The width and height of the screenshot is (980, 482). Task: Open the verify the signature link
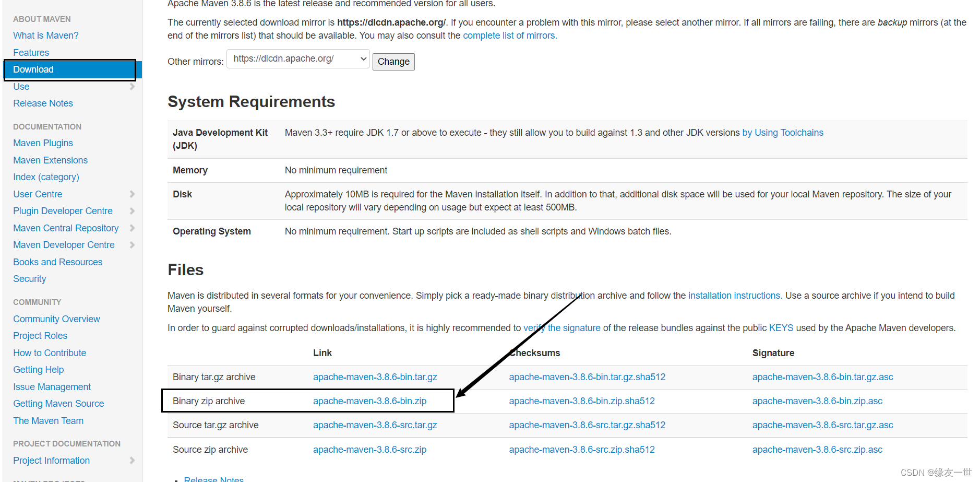[562, 328]
